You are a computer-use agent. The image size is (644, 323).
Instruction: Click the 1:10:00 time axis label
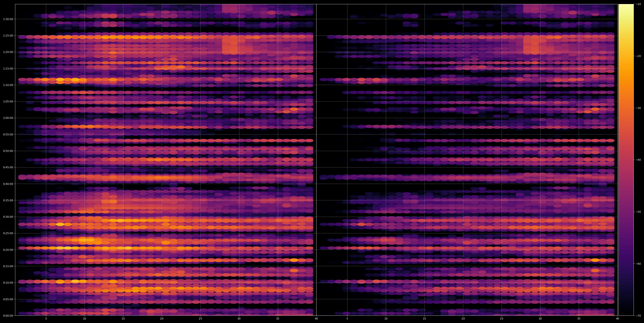pos(8,85)
